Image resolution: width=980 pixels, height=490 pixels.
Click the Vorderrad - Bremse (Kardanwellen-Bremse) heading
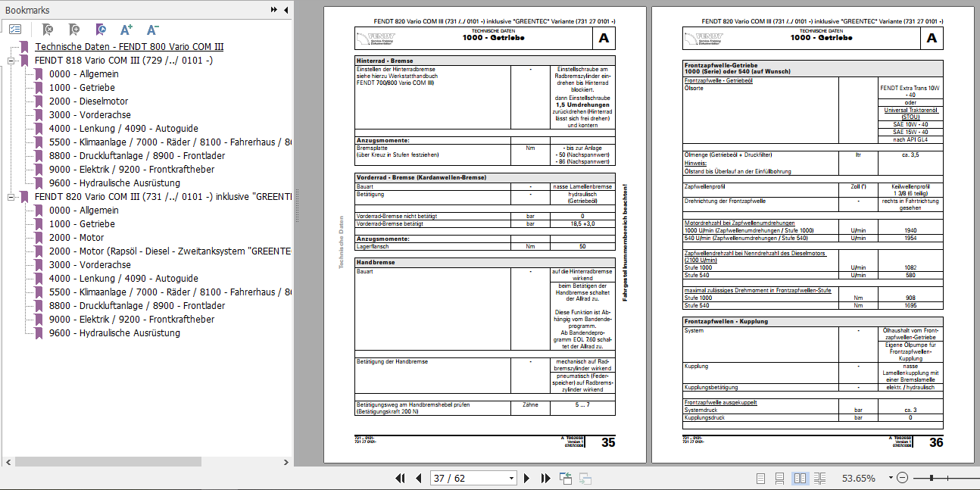point(421,177)
